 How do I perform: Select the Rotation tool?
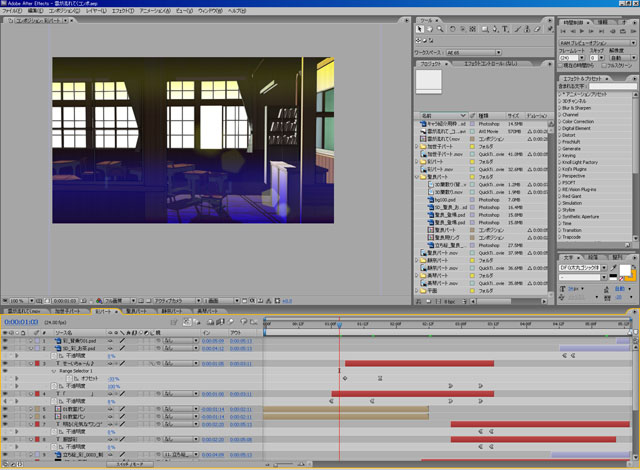click(x=452, y=29)
